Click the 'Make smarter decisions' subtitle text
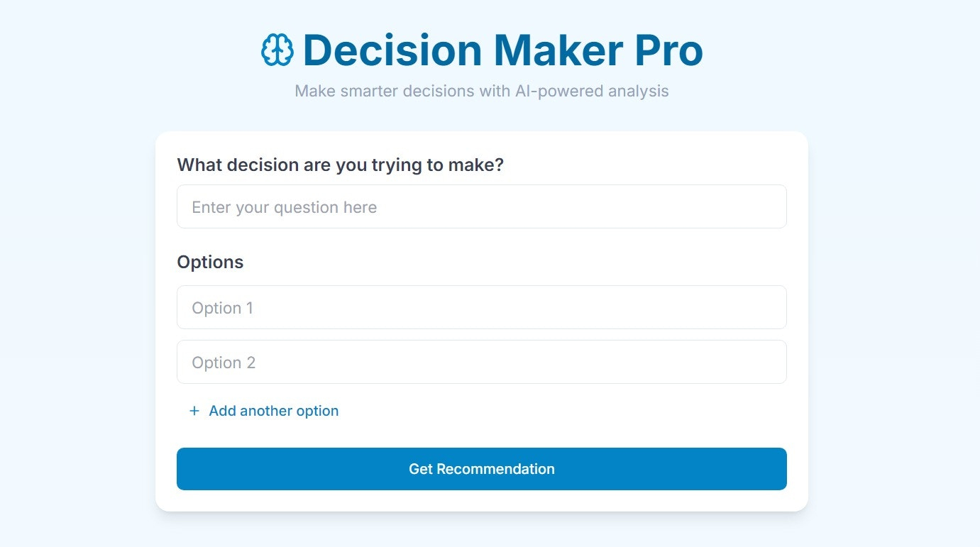Image resolution: width=980 pixels, height=547 pixels. [482, 91]
